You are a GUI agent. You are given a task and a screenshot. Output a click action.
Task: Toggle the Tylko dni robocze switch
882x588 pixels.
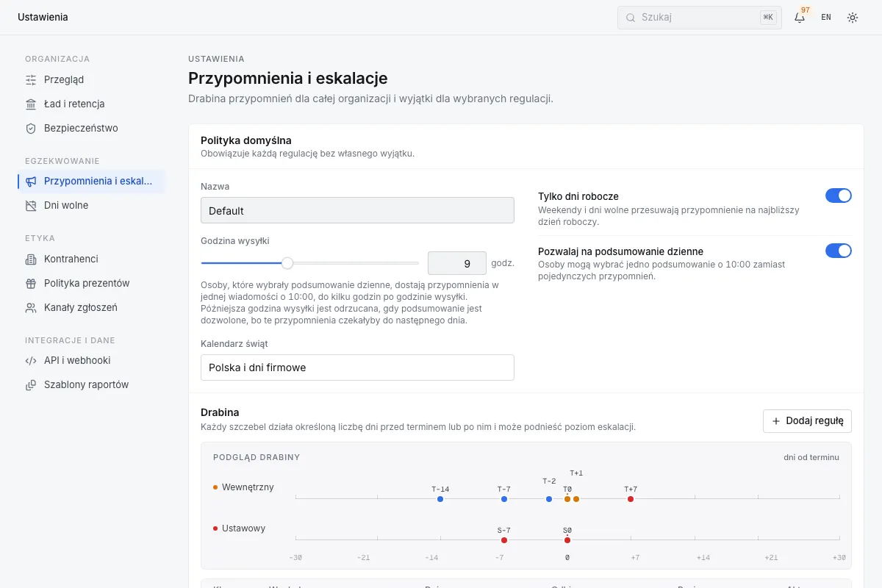839,196
